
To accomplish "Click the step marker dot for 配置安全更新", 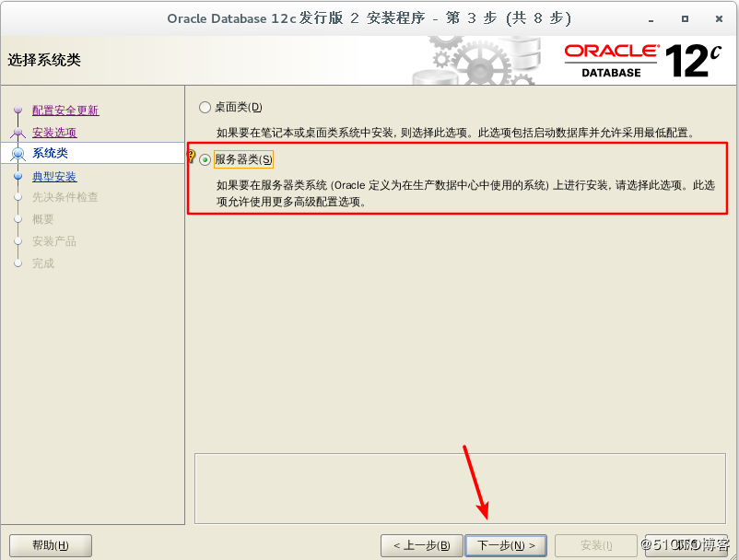I will pyautogui.click(x=18, y=110).
